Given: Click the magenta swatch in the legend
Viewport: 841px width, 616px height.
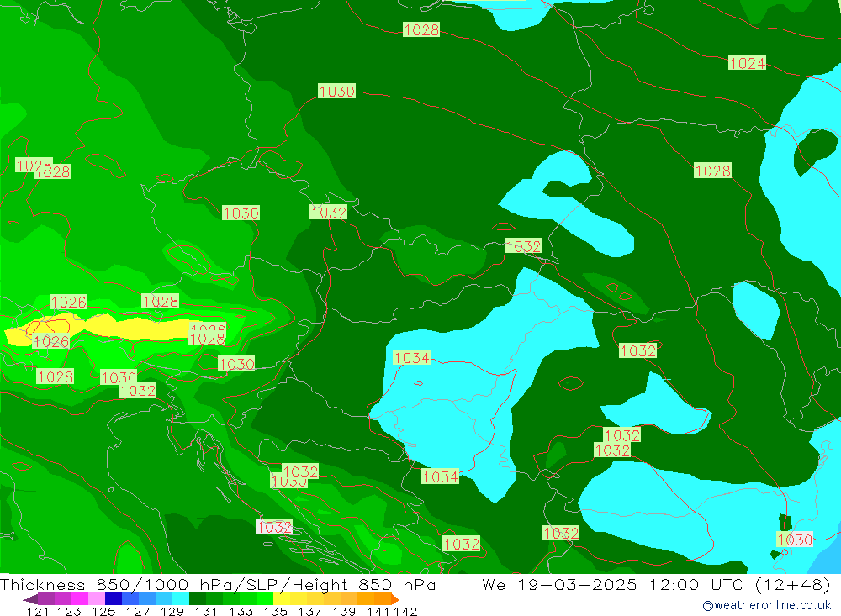Looking at the screenshot, I should tap(80, 598).
